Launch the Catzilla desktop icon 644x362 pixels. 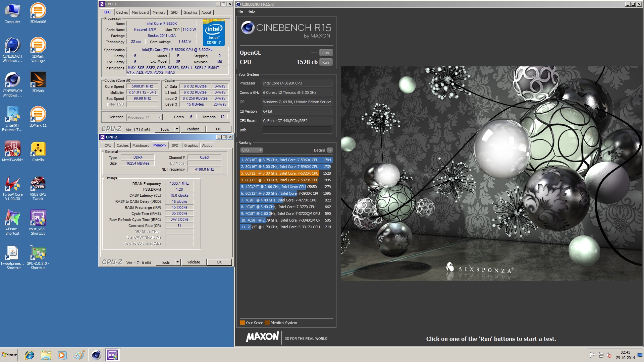(38, 152)
